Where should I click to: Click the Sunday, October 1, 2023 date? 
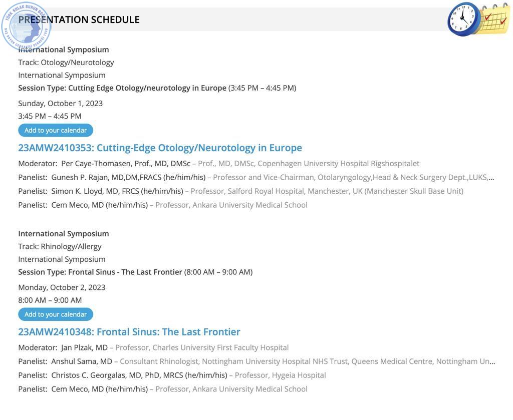(x=61, y=103)
